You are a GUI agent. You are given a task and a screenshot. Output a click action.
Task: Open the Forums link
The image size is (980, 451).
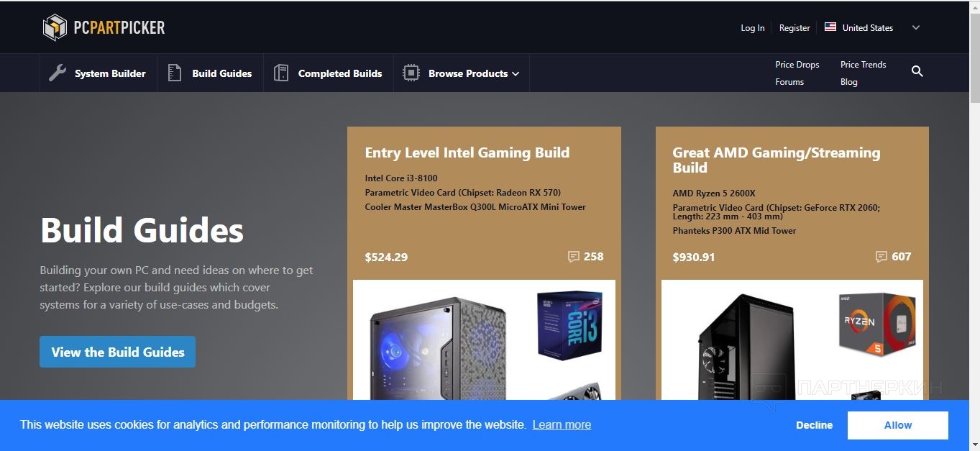(789, 82)
